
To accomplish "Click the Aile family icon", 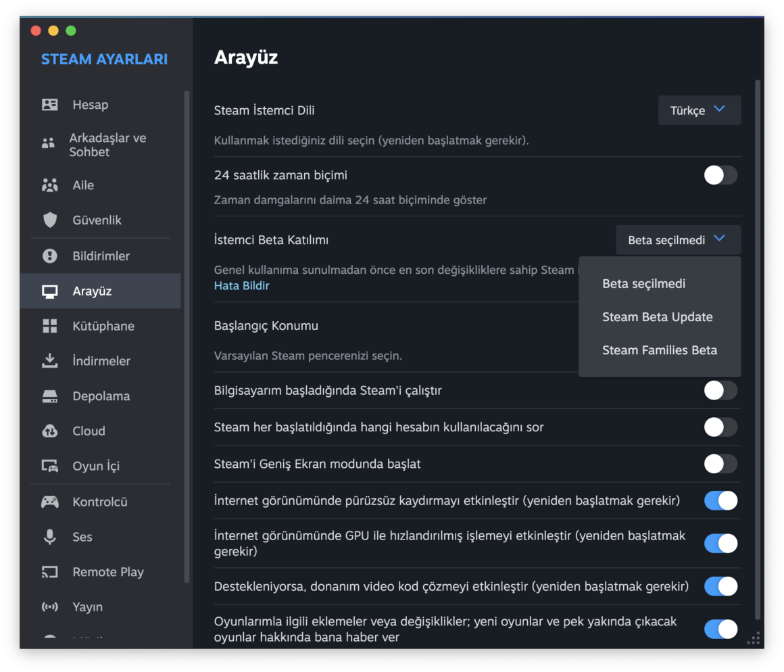I will [x=49, y=185].
